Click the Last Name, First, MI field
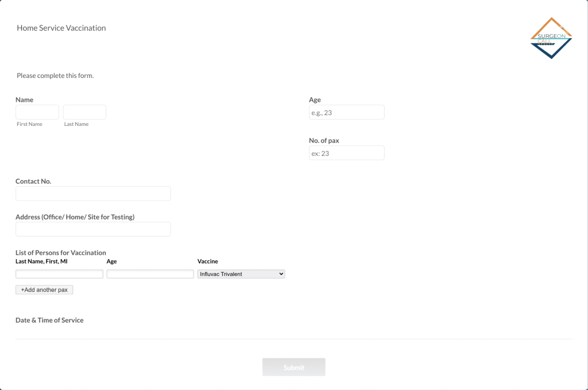 59,273
